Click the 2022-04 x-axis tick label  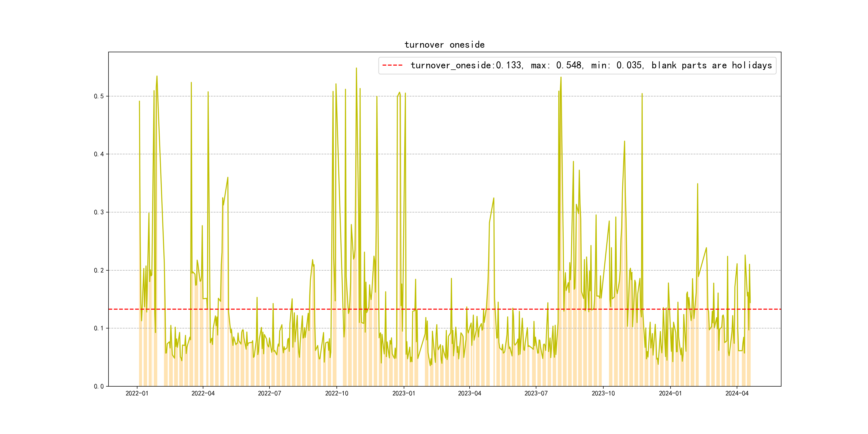tap(203, 393)
